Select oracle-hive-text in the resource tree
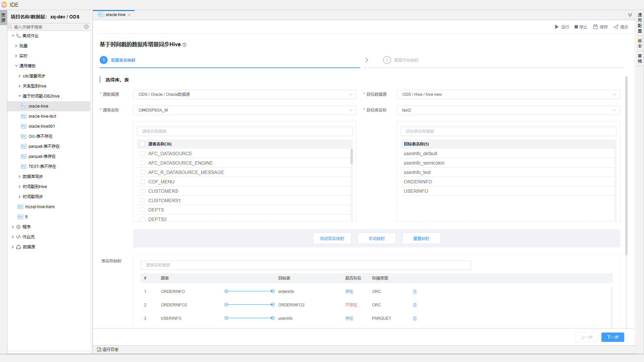The height and width of the screenshot is (362, 644). pos(42,116)
